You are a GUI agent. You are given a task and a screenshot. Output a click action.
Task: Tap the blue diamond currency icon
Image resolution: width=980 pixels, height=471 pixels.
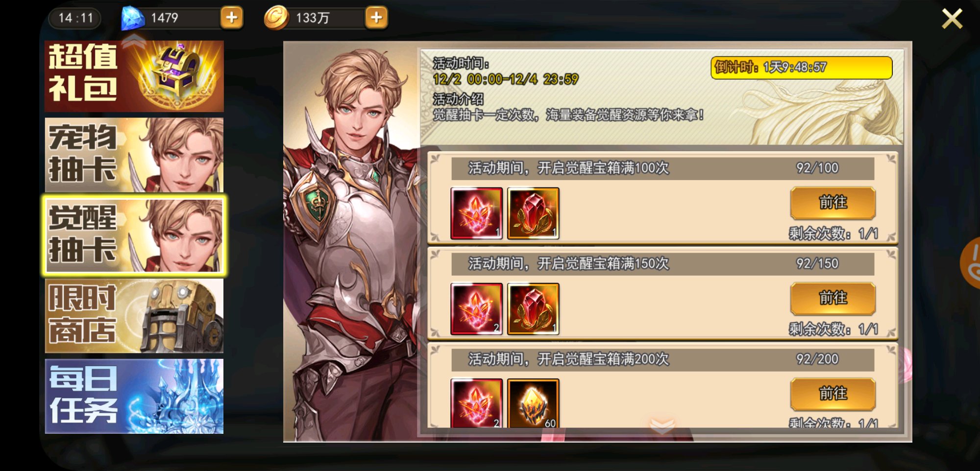(x=133, y=18)
